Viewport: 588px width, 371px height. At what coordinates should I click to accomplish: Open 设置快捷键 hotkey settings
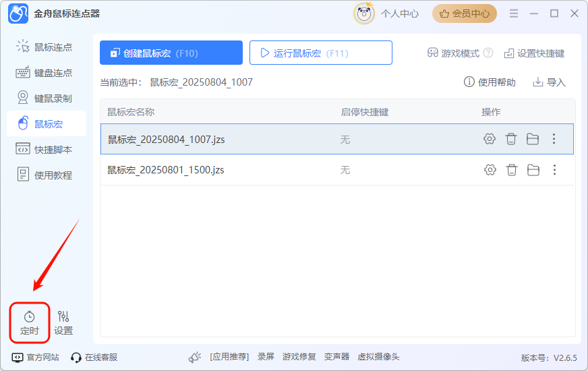coord(534,53)
